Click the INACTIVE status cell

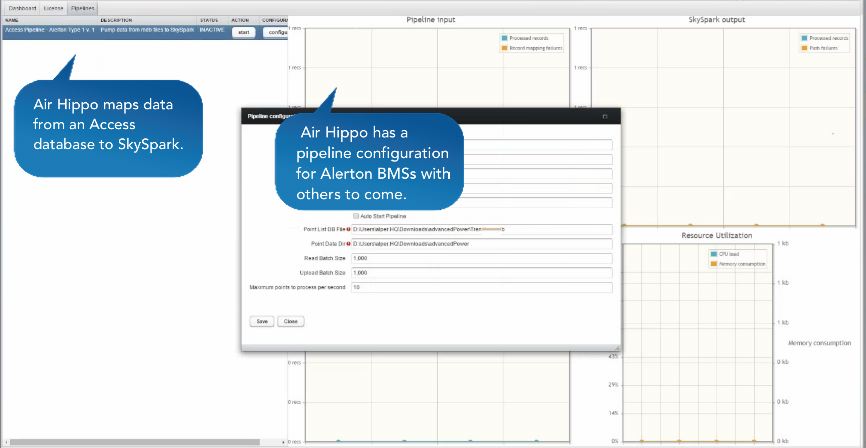(212, 30)
